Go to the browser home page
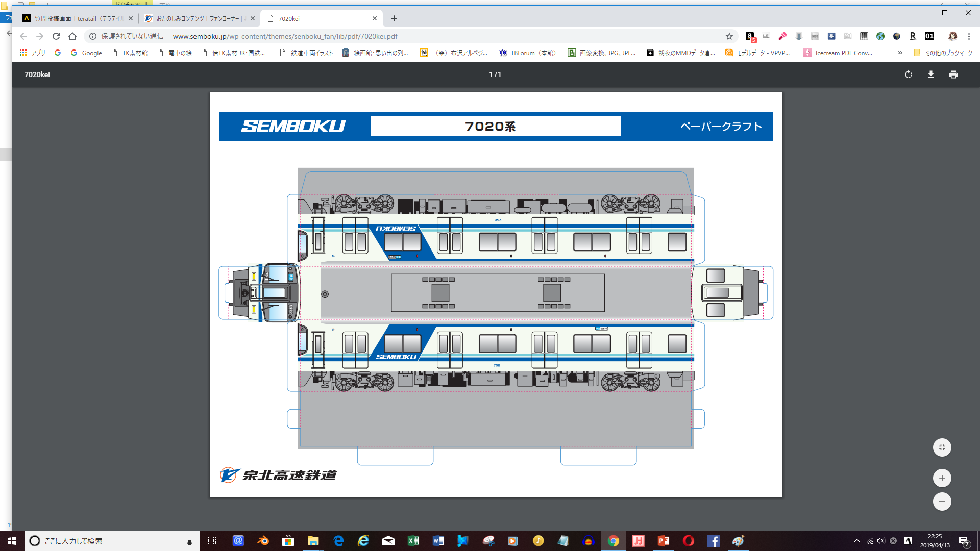This screenshot has width=980, height=551. click(x=72, y=36)
